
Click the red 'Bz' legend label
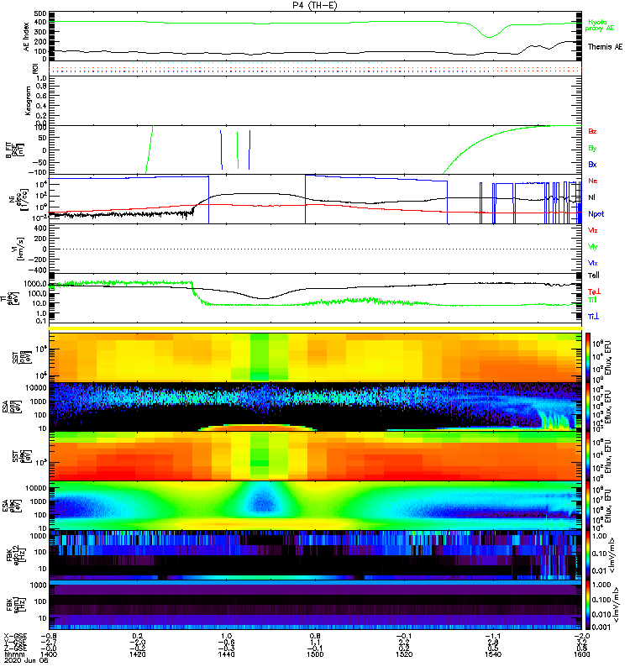tap(592, 132)
